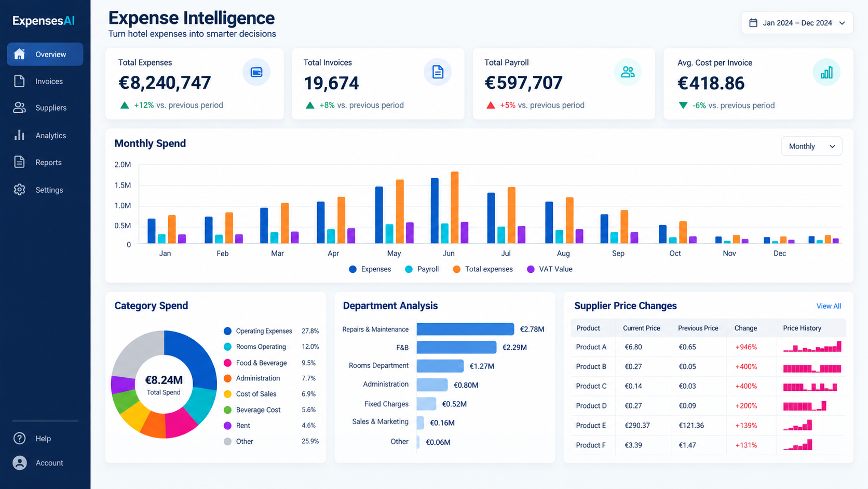
Task: Click the €121.36 previous price cell
Action: click(691, 426)
